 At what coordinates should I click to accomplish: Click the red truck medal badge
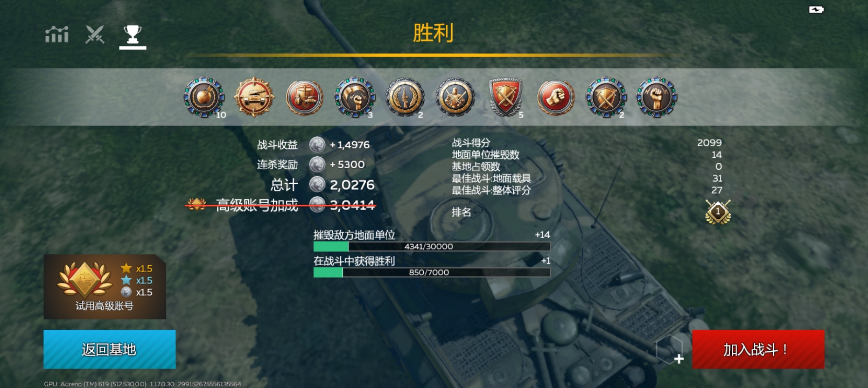[x=304, y=98]
